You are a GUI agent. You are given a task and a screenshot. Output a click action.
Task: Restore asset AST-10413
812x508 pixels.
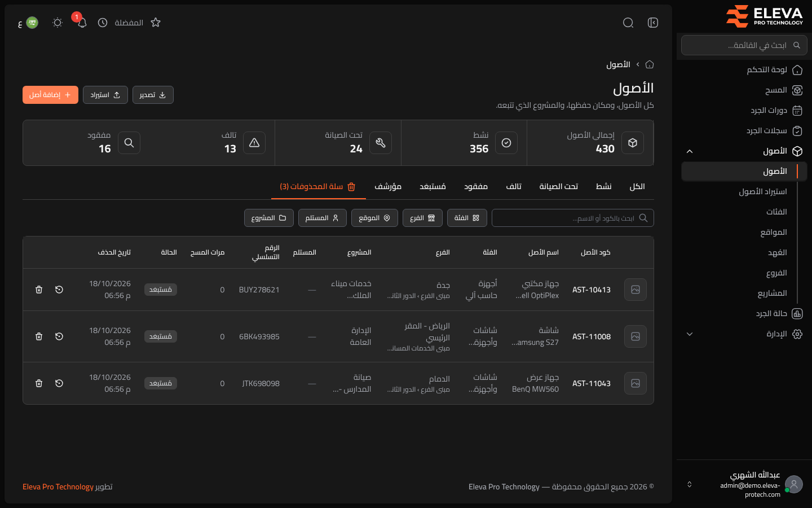coord(59,290)
